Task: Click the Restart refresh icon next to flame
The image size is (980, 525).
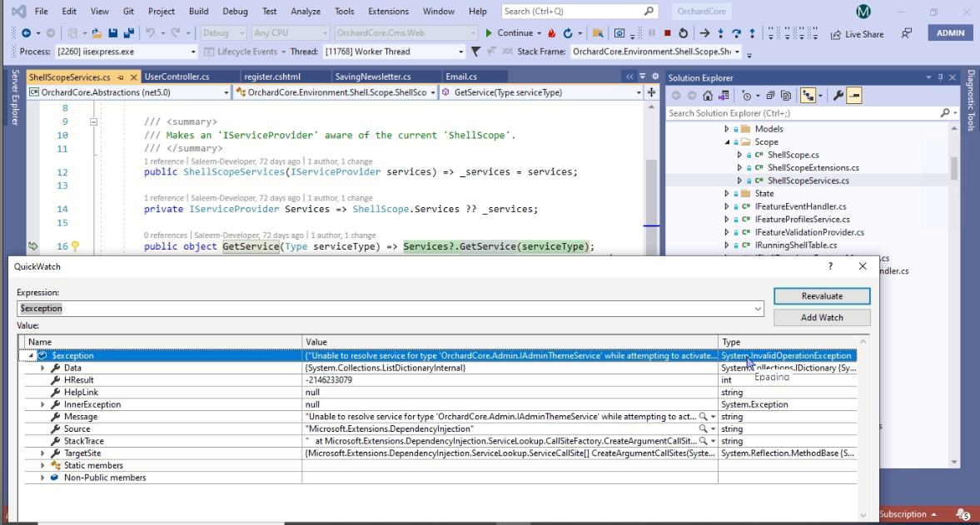Action: click(x=568, y=33)
